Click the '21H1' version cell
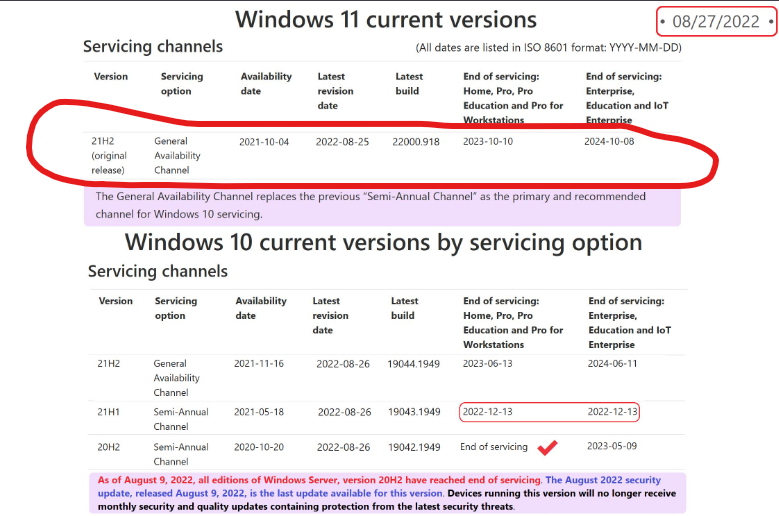This screenshot has height=516, width=779. tap(108, 412)
